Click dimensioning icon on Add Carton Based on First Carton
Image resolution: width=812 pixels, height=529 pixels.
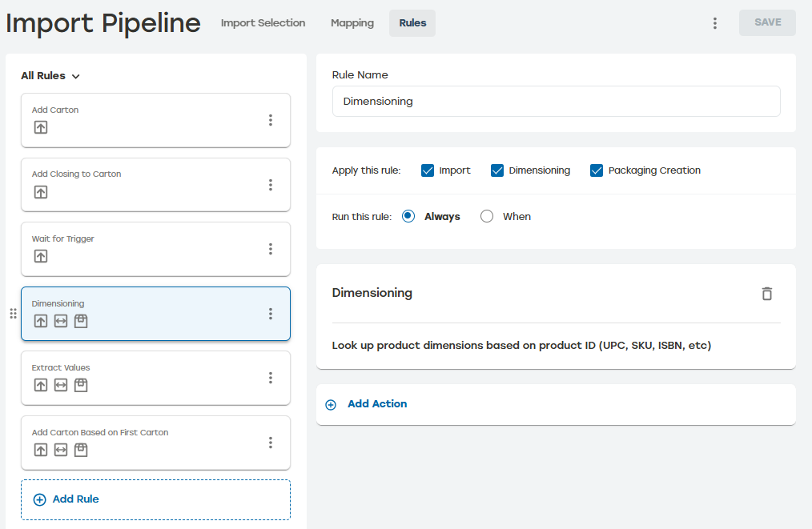pyautogui.click(x=61, y=450)
